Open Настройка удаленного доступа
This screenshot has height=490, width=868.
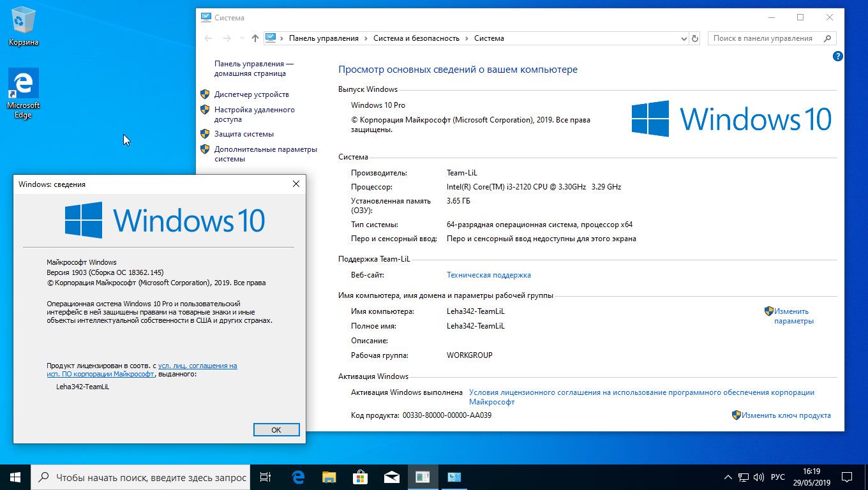point(254,114)
